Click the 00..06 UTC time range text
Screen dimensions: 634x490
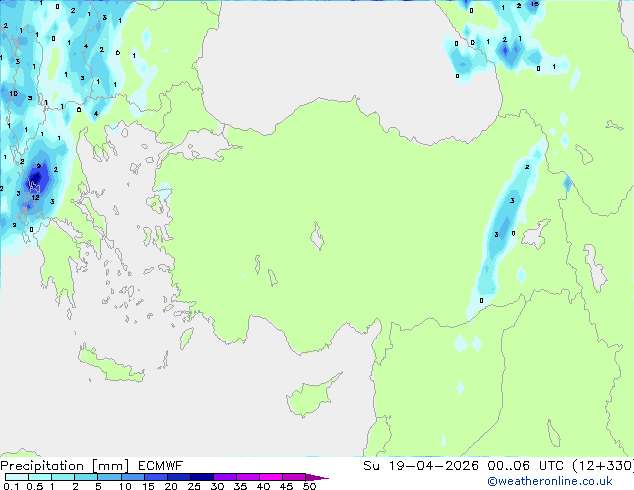pyautogui.click(x=525, y=466)
